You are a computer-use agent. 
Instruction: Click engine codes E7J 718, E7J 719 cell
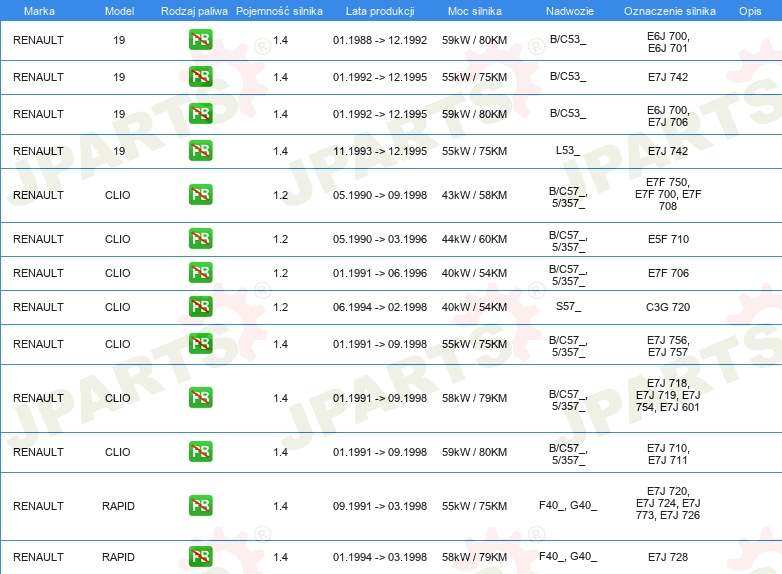(x=668, y=395)
